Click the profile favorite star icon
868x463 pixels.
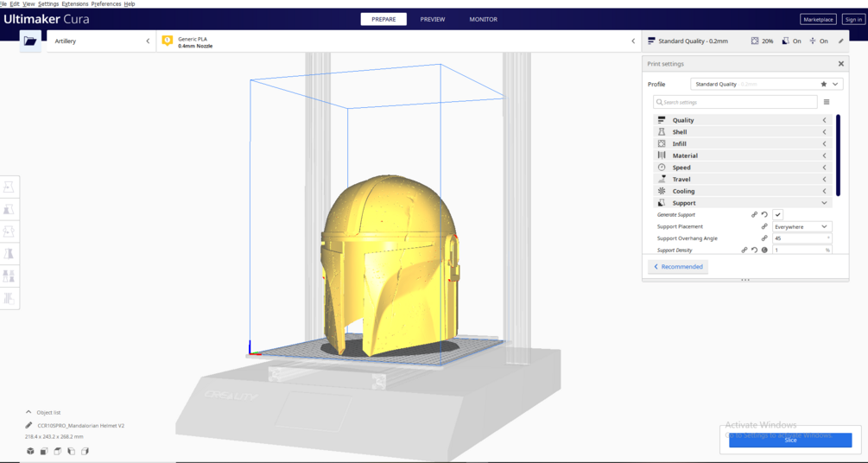(x=824, y=84)
